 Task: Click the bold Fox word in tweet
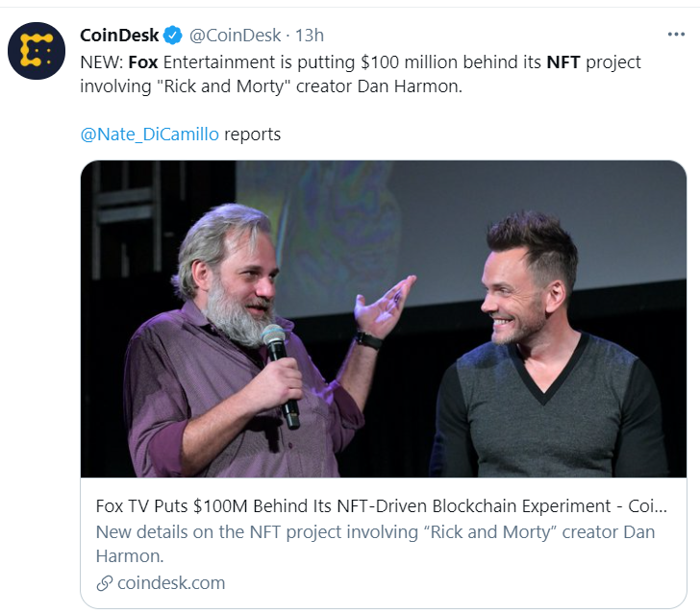(x=143, y=62)
